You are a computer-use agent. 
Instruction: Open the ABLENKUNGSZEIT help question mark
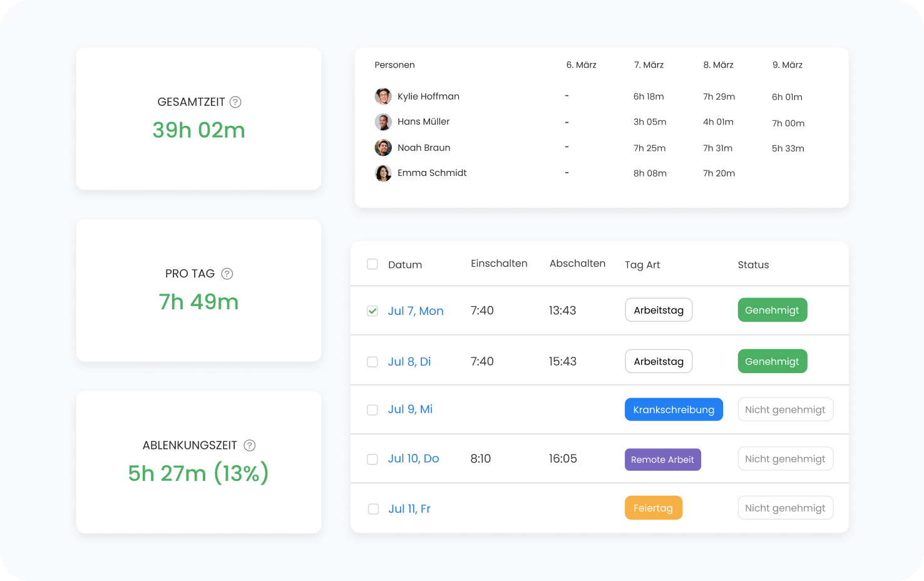tap(249, 445)
